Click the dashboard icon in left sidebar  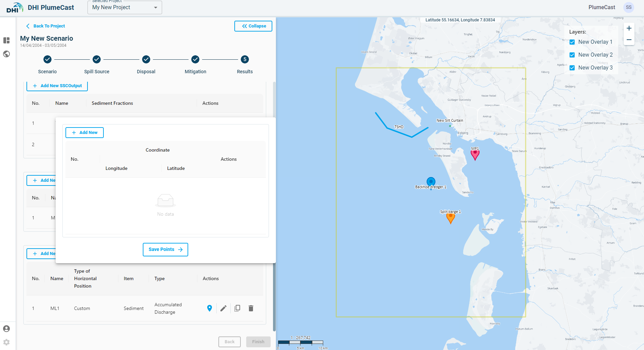[6, 40]
